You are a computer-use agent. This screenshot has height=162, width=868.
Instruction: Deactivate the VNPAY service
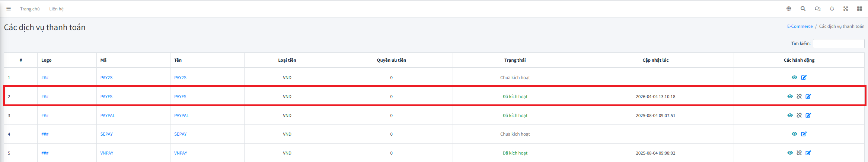coord(799,153)
